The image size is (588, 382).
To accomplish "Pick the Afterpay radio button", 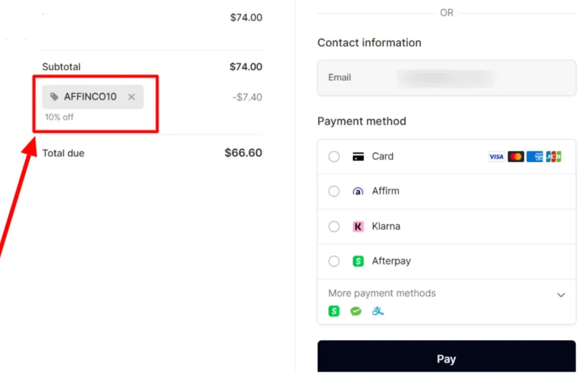I will [334, 261].
